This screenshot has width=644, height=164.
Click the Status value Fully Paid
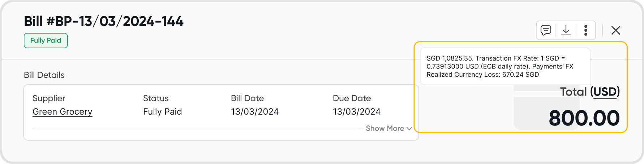tap(162, 112)
